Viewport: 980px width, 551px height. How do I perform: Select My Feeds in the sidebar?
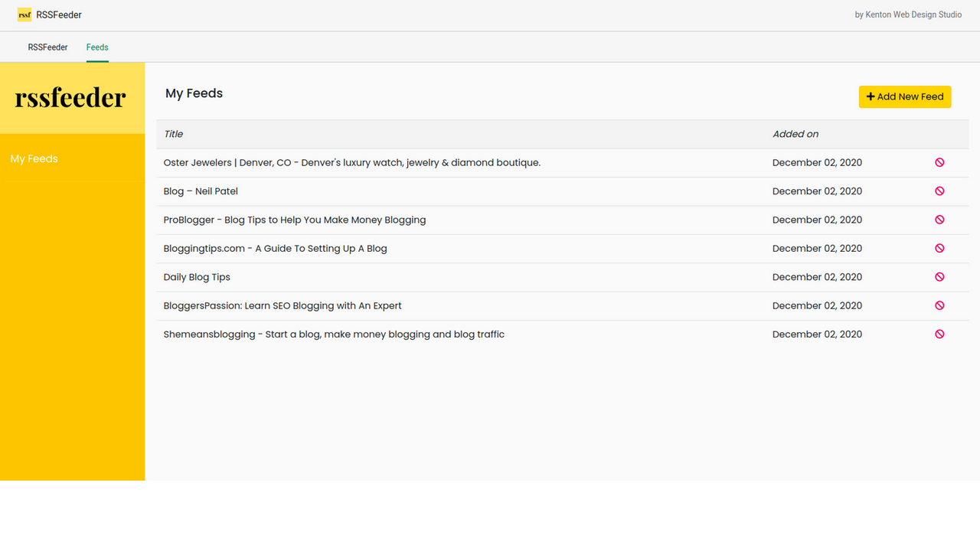click(34, 158)
